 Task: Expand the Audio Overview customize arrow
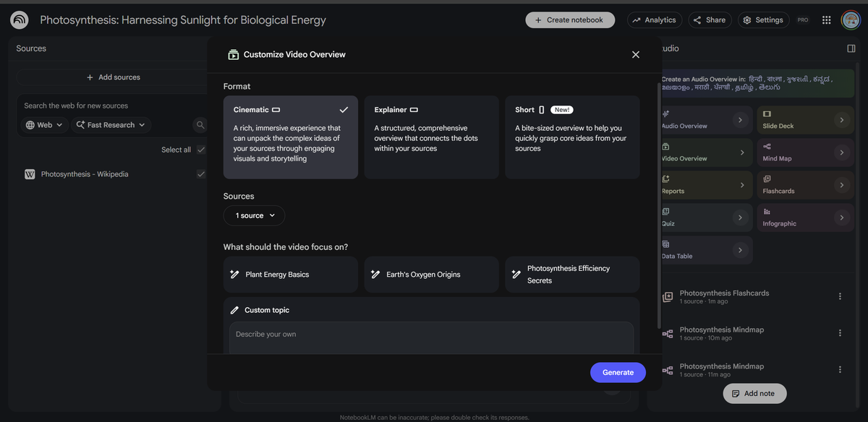pos(739,120)
